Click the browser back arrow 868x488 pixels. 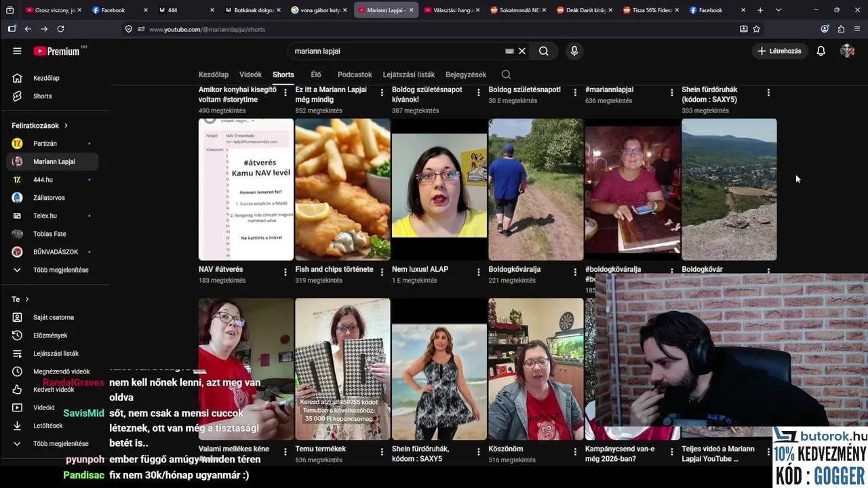coord(28,29)
